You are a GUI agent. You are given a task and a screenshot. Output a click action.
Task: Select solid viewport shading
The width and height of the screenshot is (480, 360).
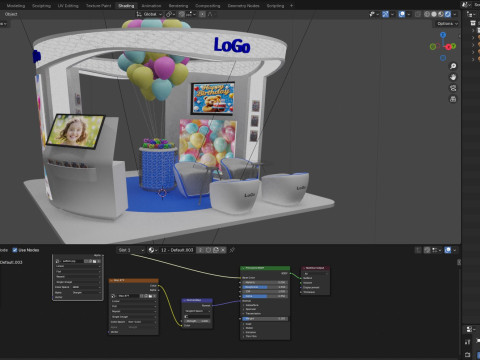(434, 14)
